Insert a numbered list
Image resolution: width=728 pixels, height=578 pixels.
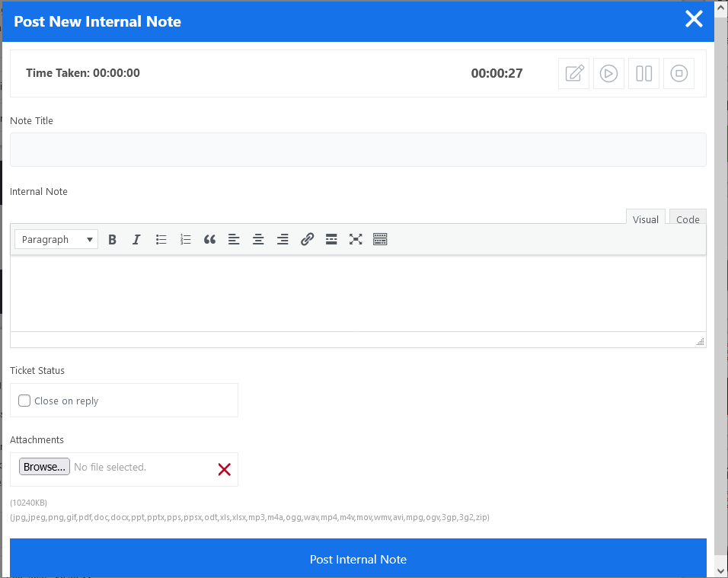[x=186, y=239]
